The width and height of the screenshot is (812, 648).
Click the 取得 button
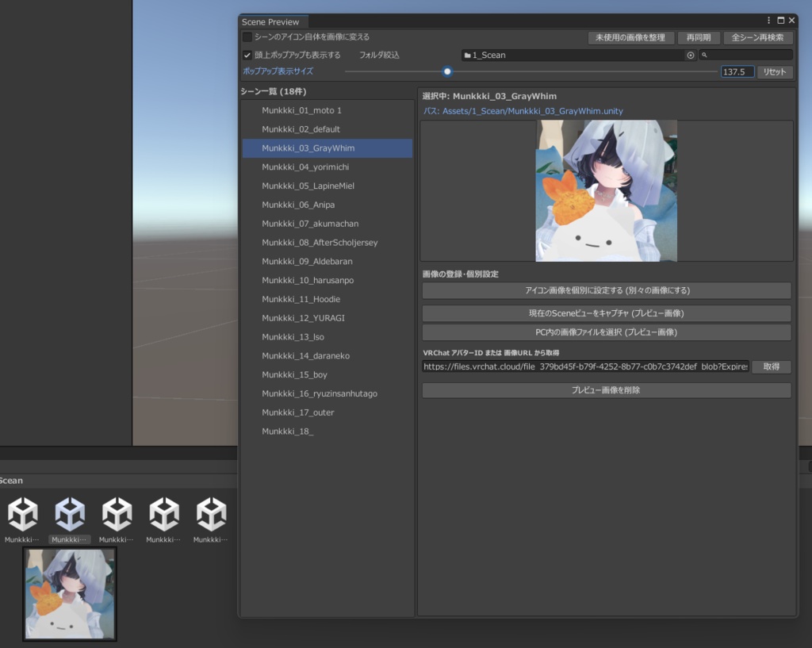[x=771, y=366]
